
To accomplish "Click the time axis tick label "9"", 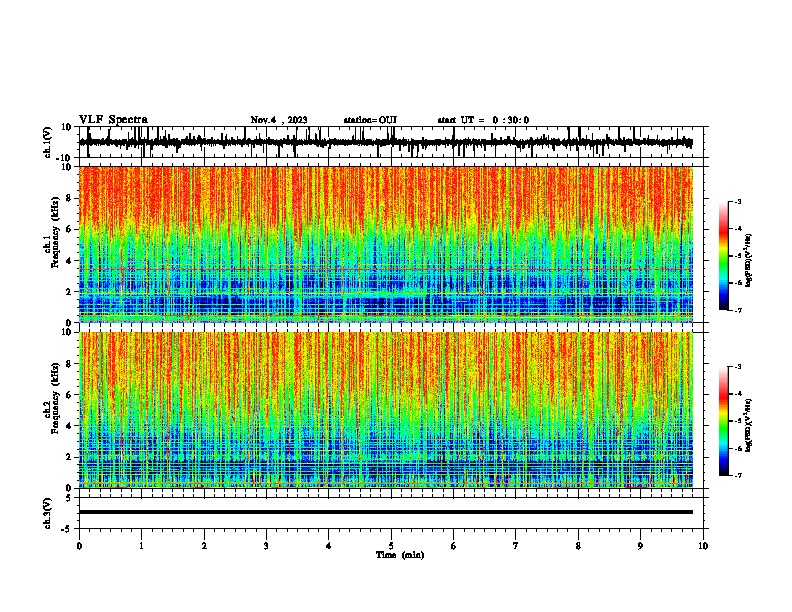I will (x=640, y=546).
